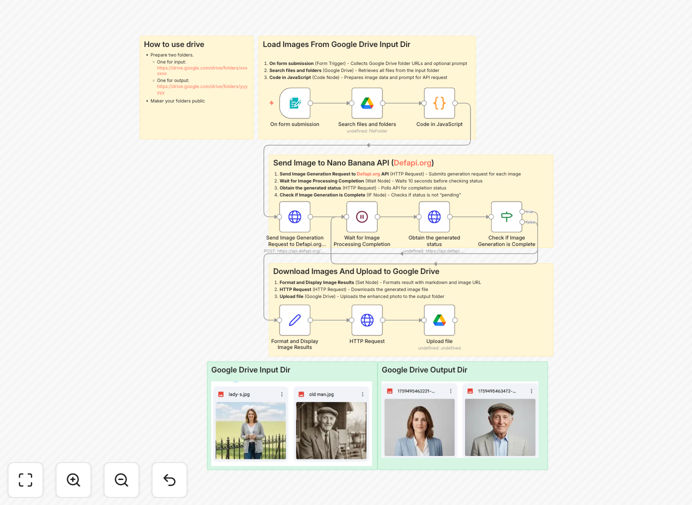Open the three-dot menu for old man.jpg
The height and width of the screenshot is (505, 692).
362,394
